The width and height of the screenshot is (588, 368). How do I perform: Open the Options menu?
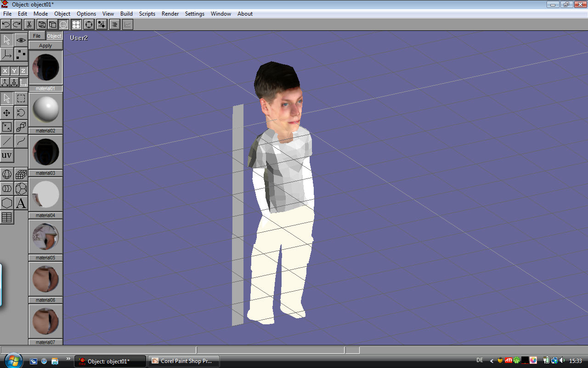tap(86, 14)
